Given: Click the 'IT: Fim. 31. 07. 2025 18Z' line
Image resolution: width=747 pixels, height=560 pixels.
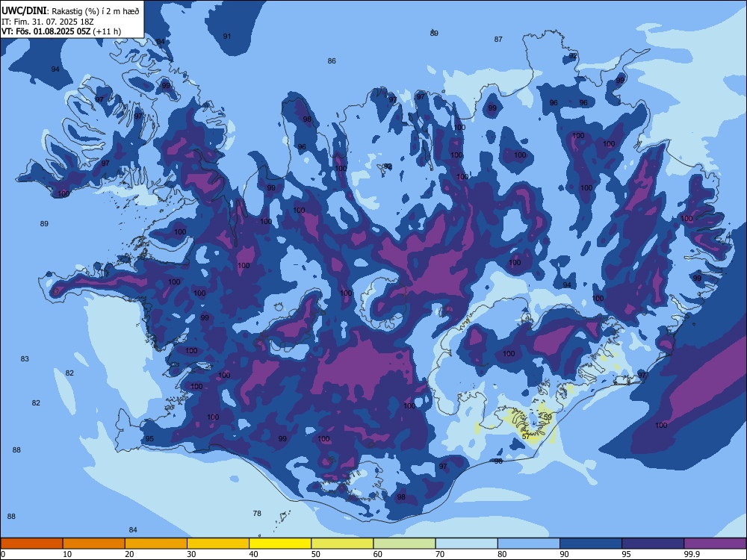Looking at the screenshot, I should 47,22.
